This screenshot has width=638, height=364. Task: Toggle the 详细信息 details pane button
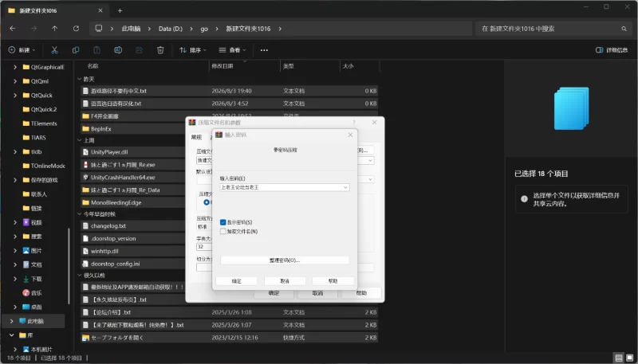[612, 50]
